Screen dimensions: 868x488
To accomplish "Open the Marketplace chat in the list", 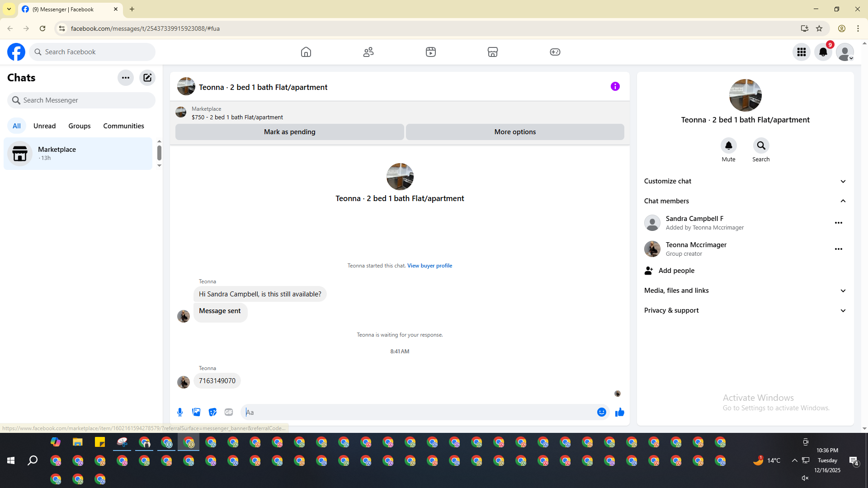I will pyautogui.click(x=78, y=154).
